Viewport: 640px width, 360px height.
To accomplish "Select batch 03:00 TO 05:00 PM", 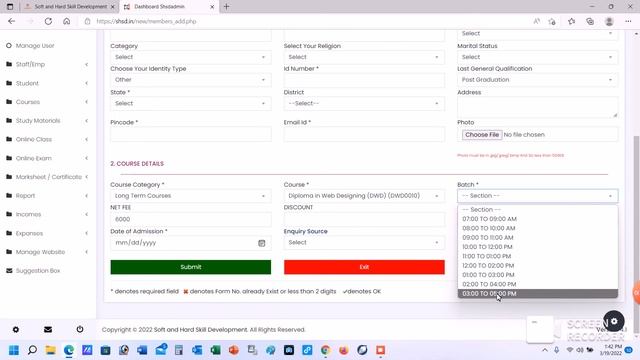I will point(538,294).
